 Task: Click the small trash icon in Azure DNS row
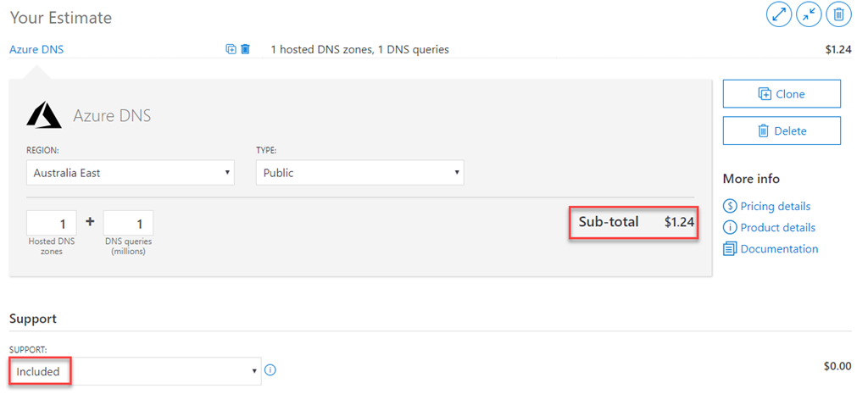(x=245, y=49)
